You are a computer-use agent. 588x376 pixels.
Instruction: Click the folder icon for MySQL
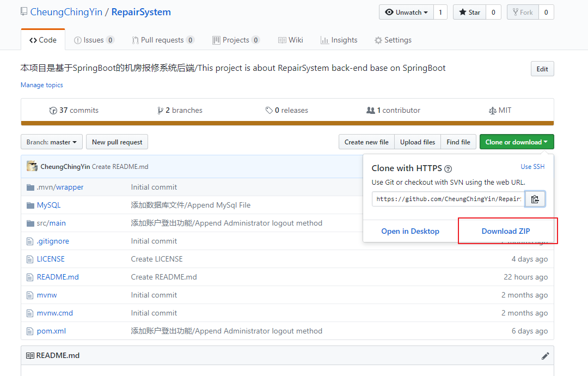30,205
